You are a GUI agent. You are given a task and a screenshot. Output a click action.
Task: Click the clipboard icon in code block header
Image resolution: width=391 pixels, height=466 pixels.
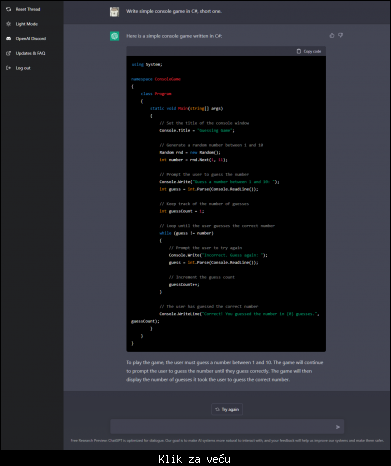(299, 51)
